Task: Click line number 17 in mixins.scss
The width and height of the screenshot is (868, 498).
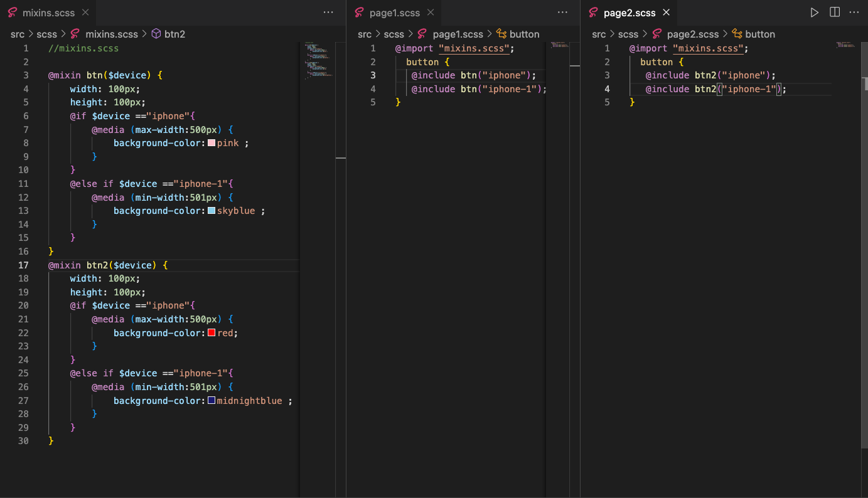Action: click(23, 265)
